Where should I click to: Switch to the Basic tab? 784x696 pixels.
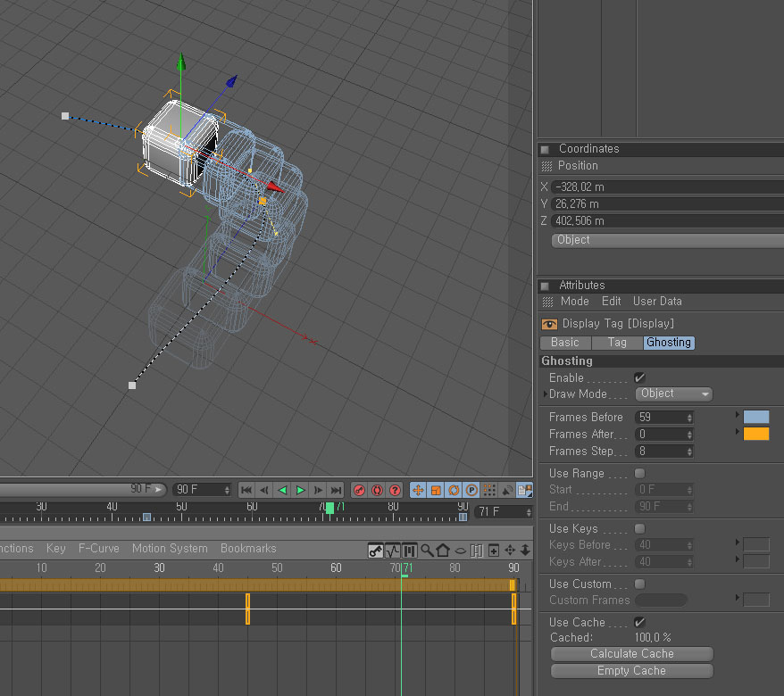click(564, 343)
